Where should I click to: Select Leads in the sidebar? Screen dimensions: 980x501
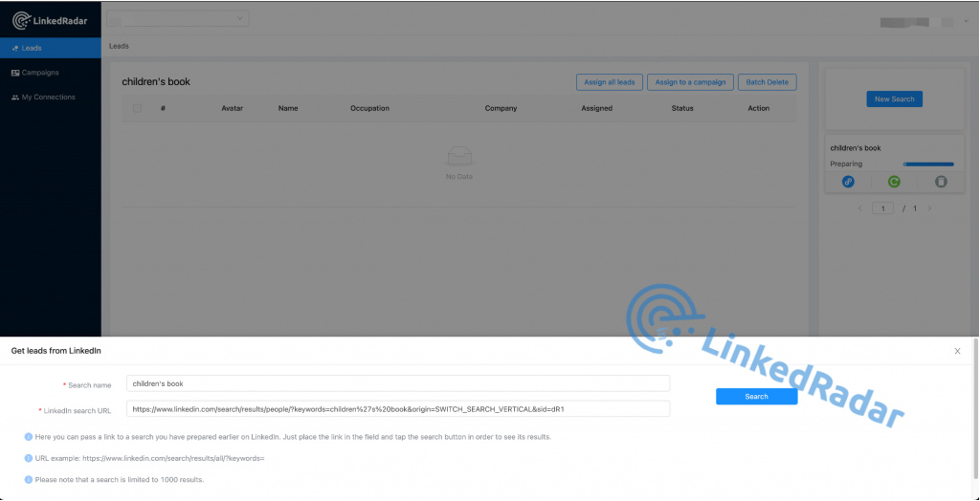click(x=32, y=48)
